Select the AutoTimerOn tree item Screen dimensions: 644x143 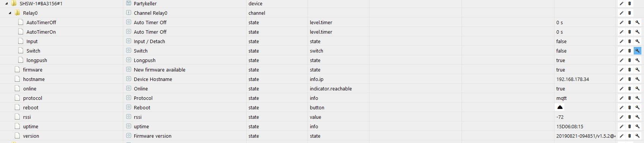[x=41, y=32]
